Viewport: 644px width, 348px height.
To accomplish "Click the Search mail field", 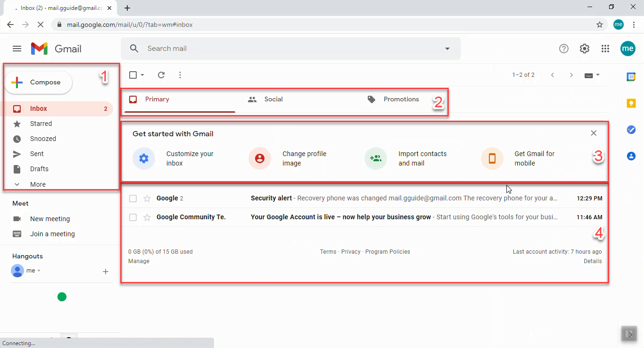I will pos(283,49).
